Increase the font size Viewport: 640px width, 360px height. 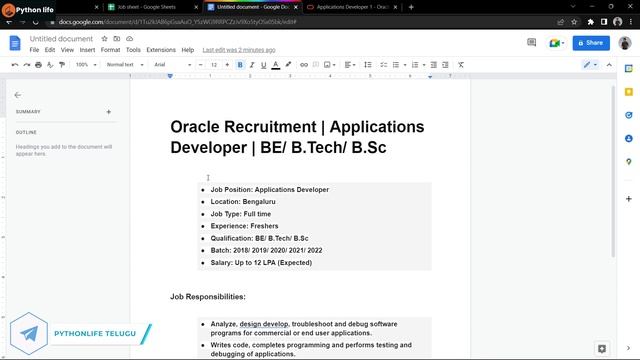click(227, 65)
